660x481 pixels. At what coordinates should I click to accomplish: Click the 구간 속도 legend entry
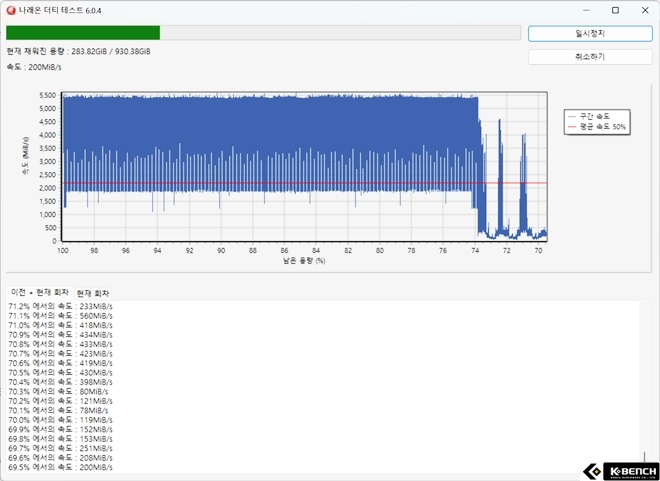[x=594, y=116]
